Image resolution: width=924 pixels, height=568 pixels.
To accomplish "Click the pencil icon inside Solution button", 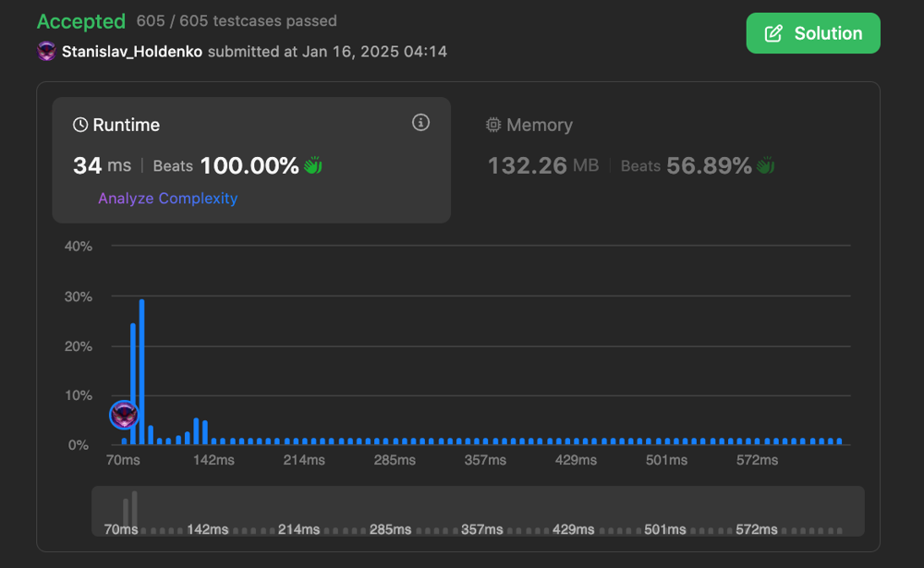I will (x=773, y=33).
